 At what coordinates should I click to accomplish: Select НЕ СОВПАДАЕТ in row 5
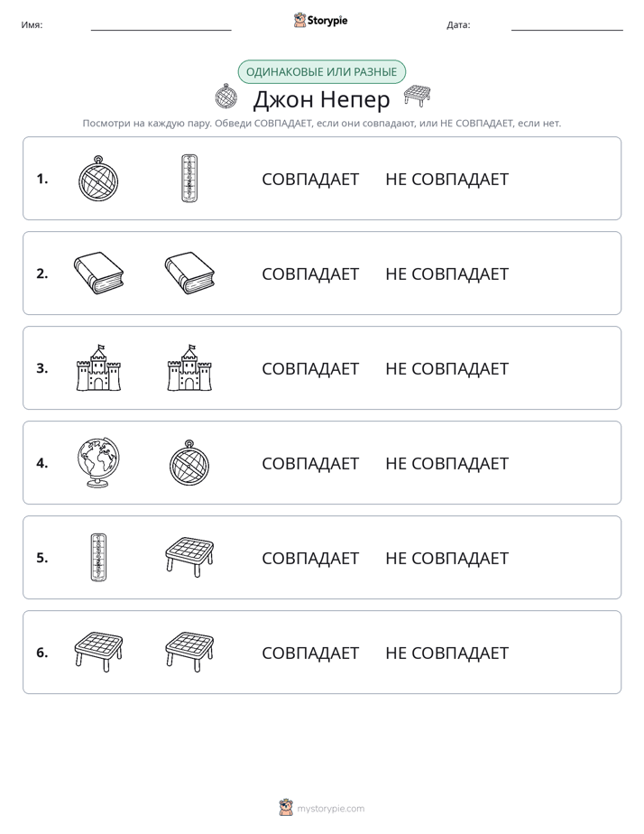click(446, 558)
